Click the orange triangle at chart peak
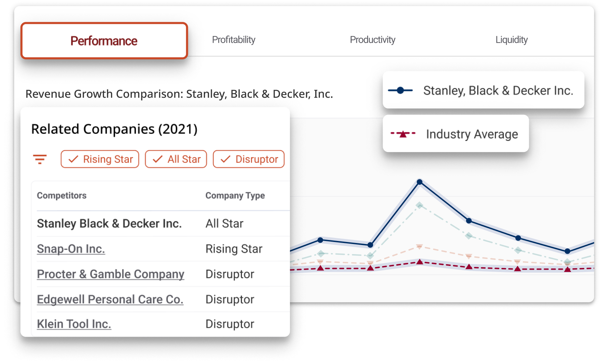Screen dimensions: 601x364 pyautogui.click(x=419, y=247)
